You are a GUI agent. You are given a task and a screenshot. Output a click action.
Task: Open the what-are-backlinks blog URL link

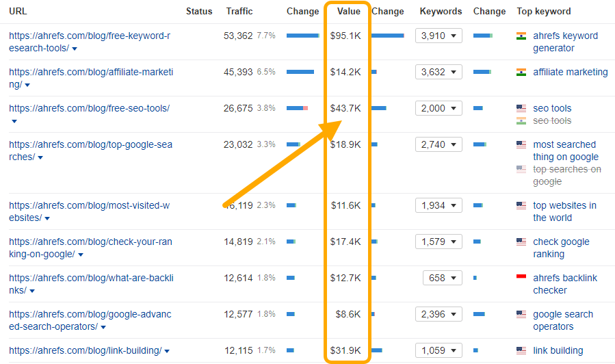pyautogui.click(x=90, y=278)
